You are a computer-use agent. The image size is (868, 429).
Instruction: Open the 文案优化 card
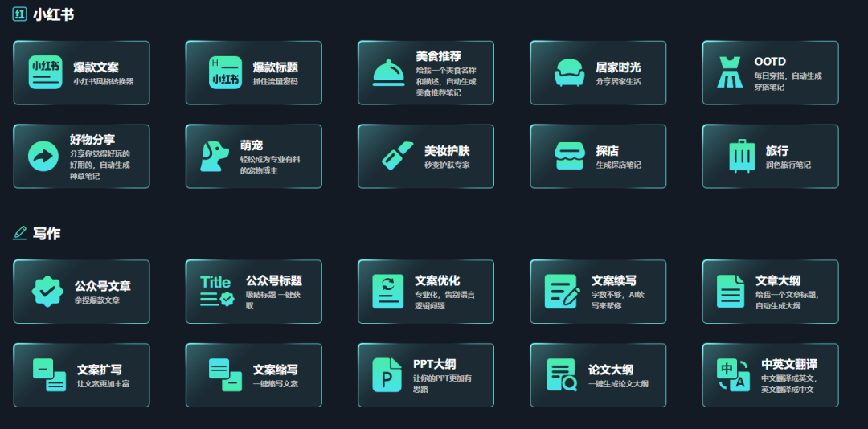coord(425,292)
